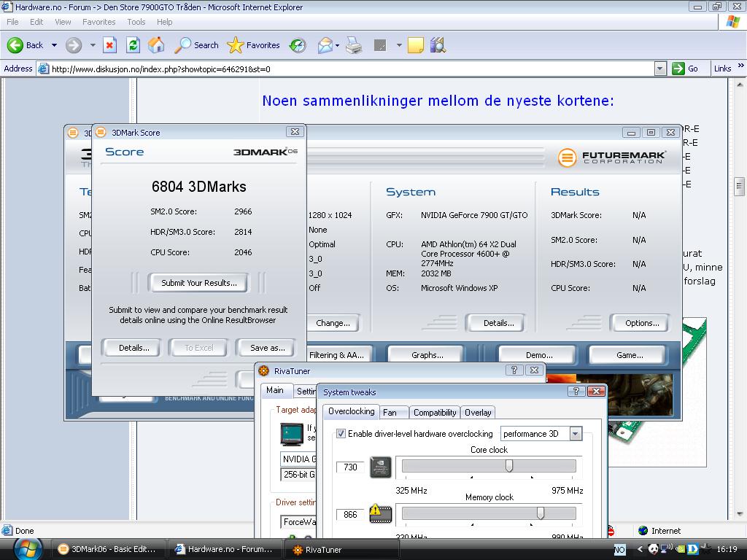Select RivaTuner Main tab
The width and height of the screenshot is (747, 560).
pyautogui.click(x=275, y=390)
